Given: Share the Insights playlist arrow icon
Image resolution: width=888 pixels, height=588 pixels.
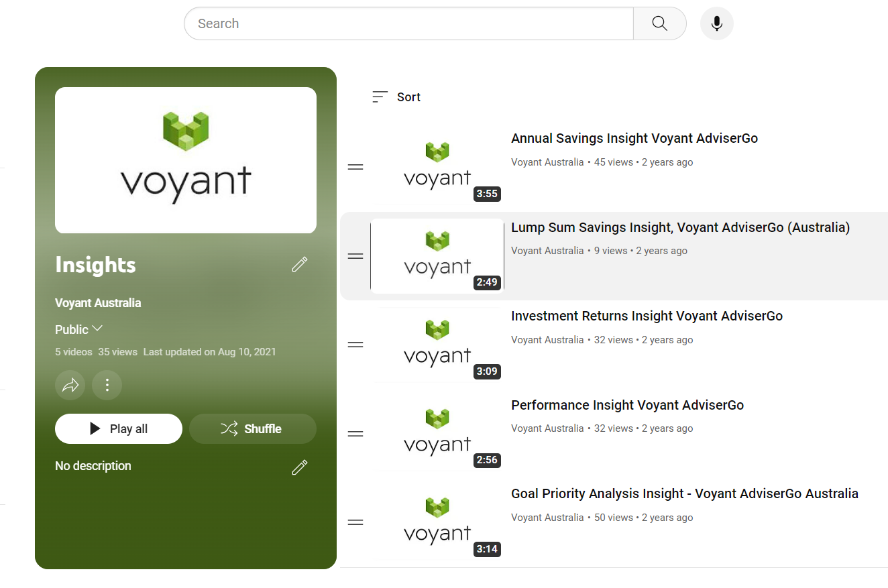Looking at the screenshot, I should [70, 385].
